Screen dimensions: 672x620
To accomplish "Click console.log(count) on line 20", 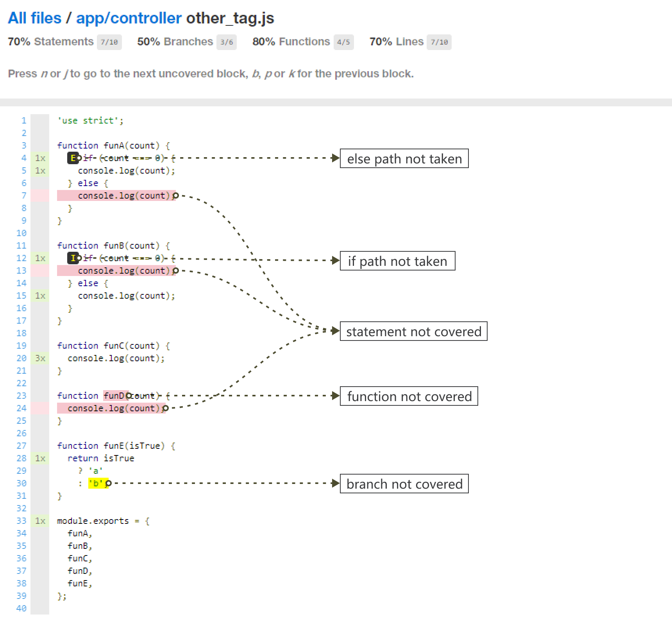I will click(x=116, y=358).
